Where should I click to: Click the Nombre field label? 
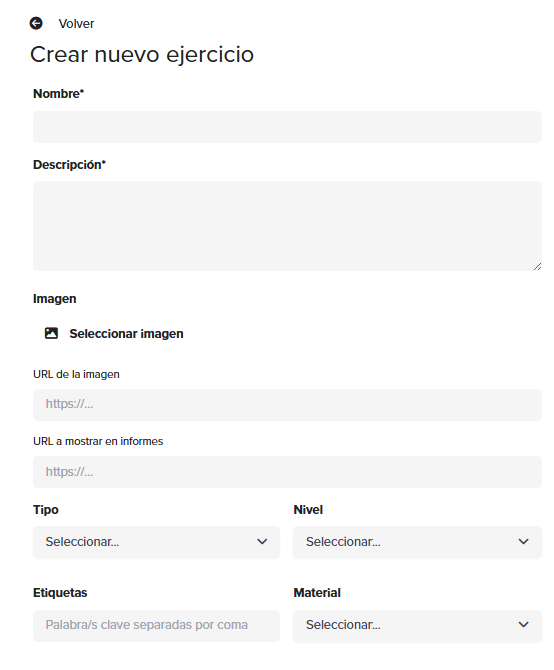click(59, 94)
